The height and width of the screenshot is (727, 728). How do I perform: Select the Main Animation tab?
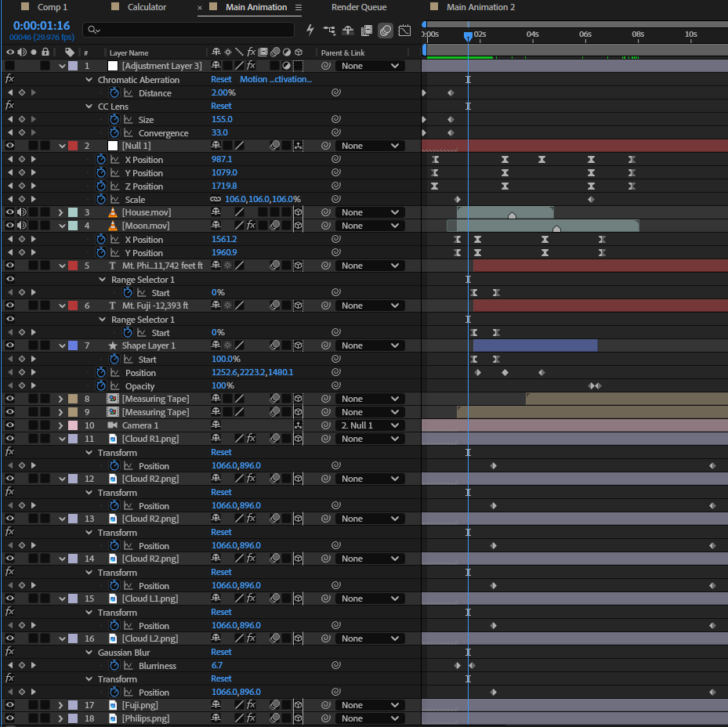pyautogui.click(x=256, y=7)
